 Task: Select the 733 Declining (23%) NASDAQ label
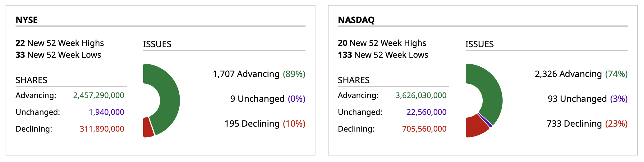[x=587, y=124]
